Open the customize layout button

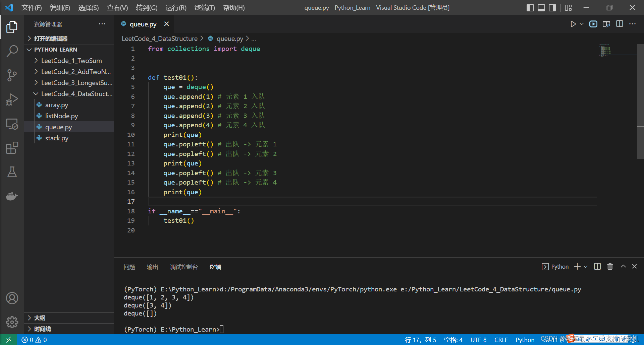pos(568,8)
